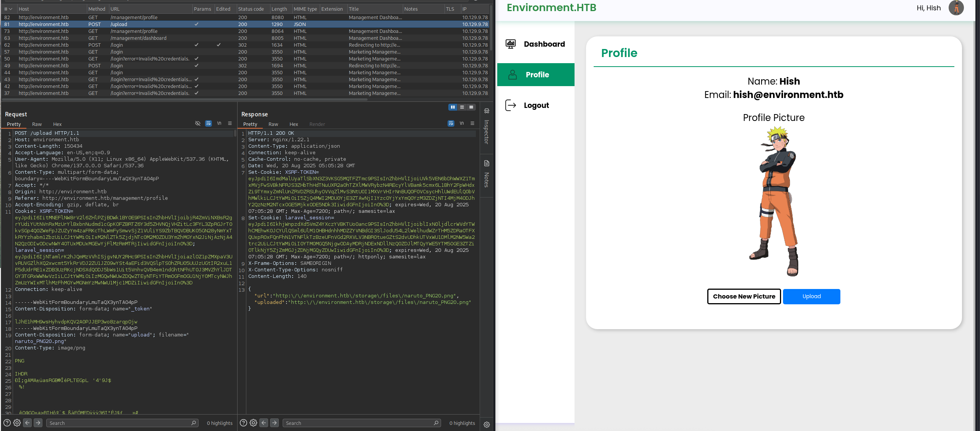Go to next match in Response search
980x431 pixels.
point(274,423)
